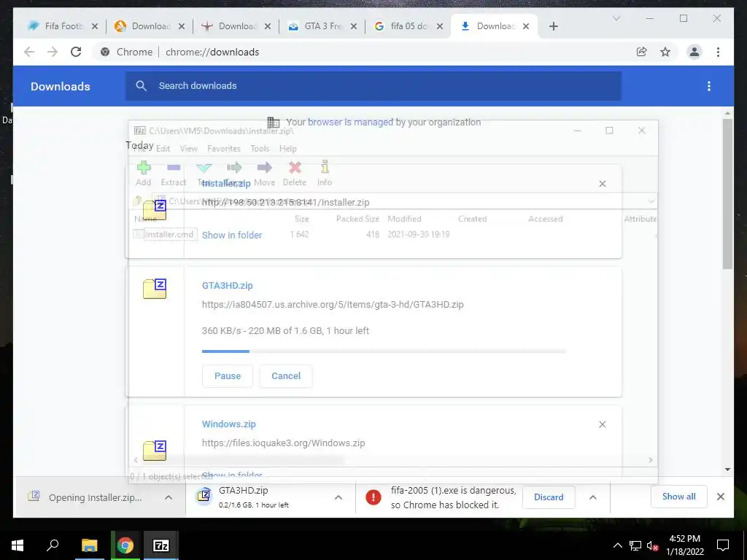Expand options for GTA3HD.zip shelf item
The image size is (747, 560).
click(x=338, y=497)
